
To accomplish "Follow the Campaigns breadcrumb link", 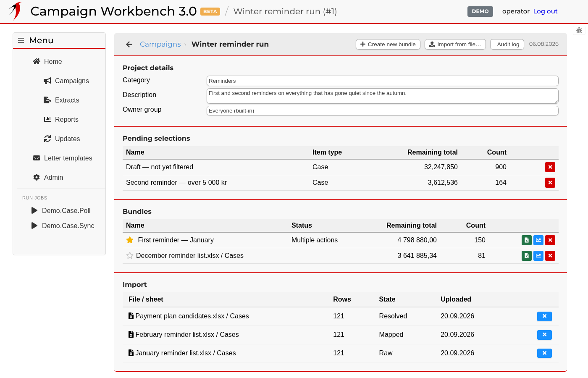I will [x=160, y=44].
